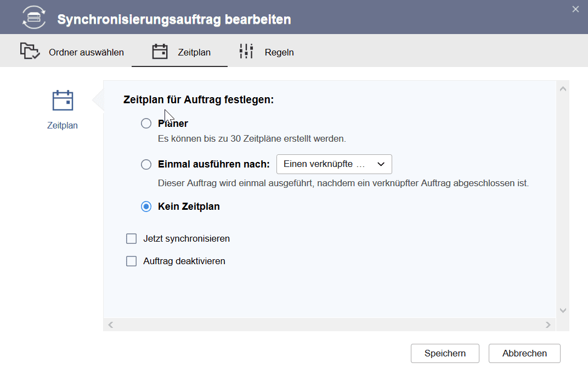Tick the Auftrag deaktivieren checkbox

click(132, 261)
